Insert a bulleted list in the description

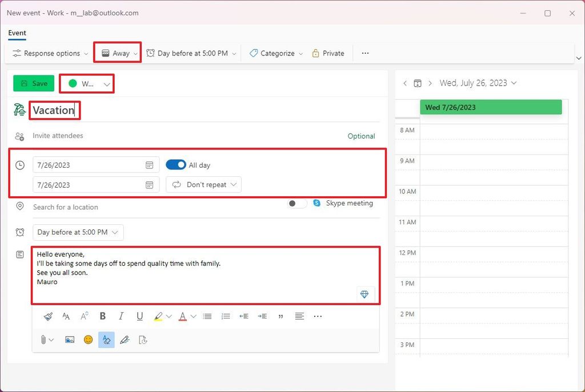[207, 316]
